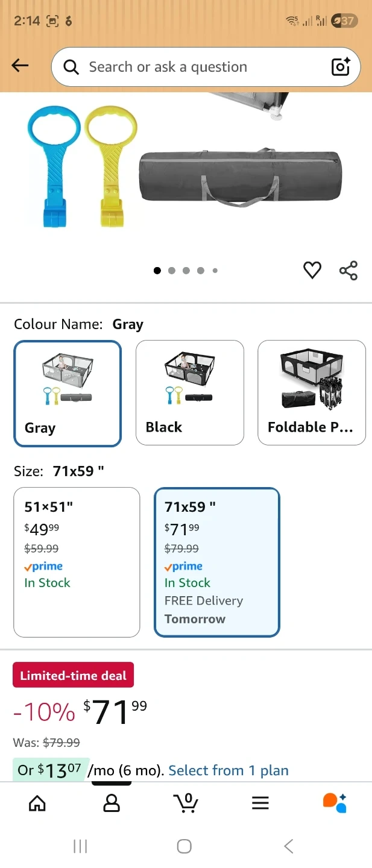Image resolution: width=372 pixels, height=868 pixels.
Task: Open the shopping cart icon
Action: (x=186, y=803)
